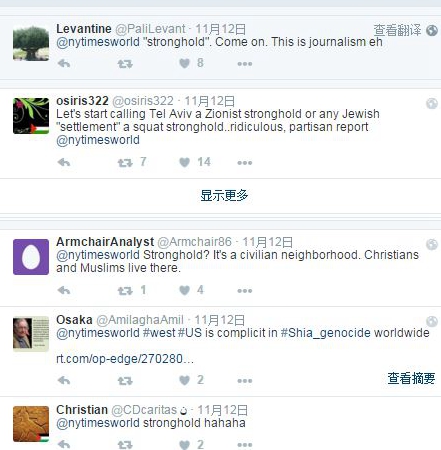This screenshot has height=450, width=441.
Task: Retweet ArmchairAnalyst's civilian neighborhood tweet
Action: [x=125, y=291]
